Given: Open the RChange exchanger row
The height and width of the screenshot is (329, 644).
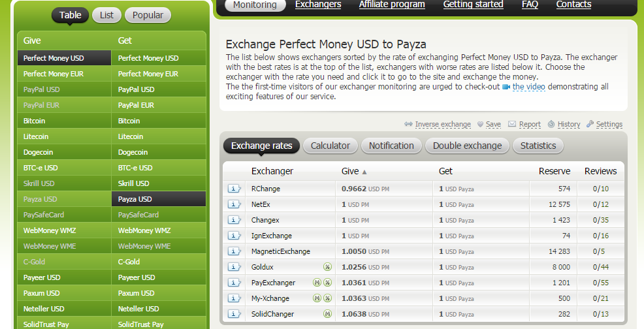Looking at the screenshot, I should tap(423, 189).
